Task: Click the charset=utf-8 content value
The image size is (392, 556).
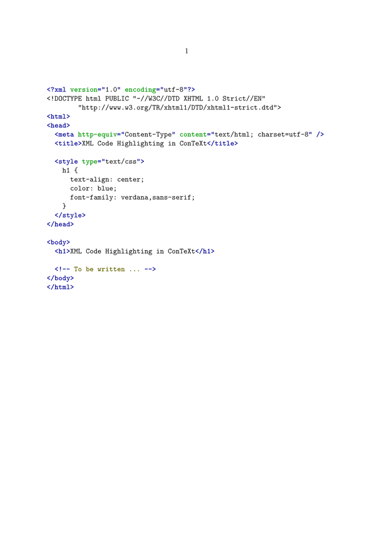Action: (284, 135)
